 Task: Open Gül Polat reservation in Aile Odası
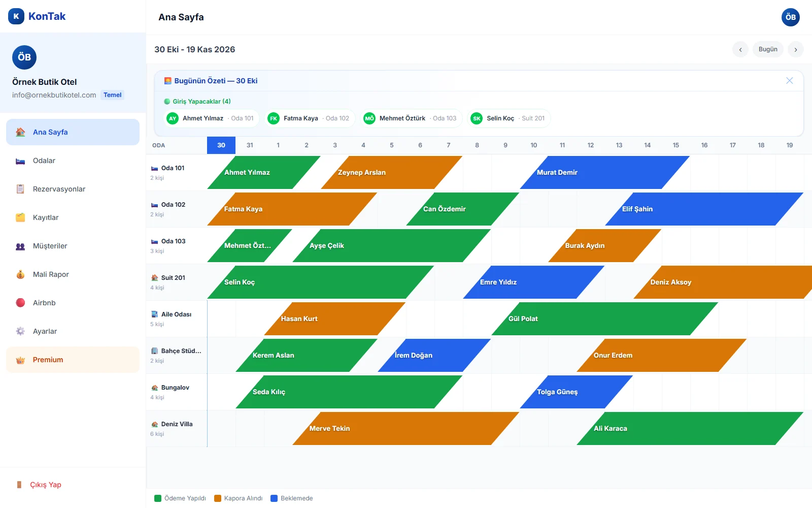[604, 319]
